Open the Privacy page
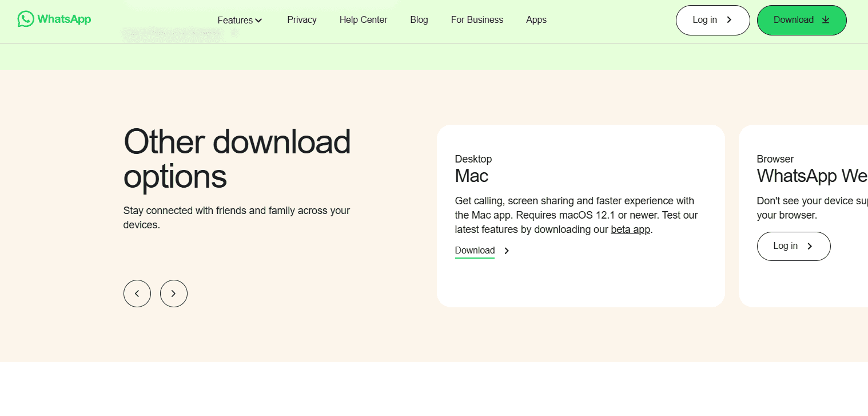This screenshot has height=416, width=868. tap(302, 19)
